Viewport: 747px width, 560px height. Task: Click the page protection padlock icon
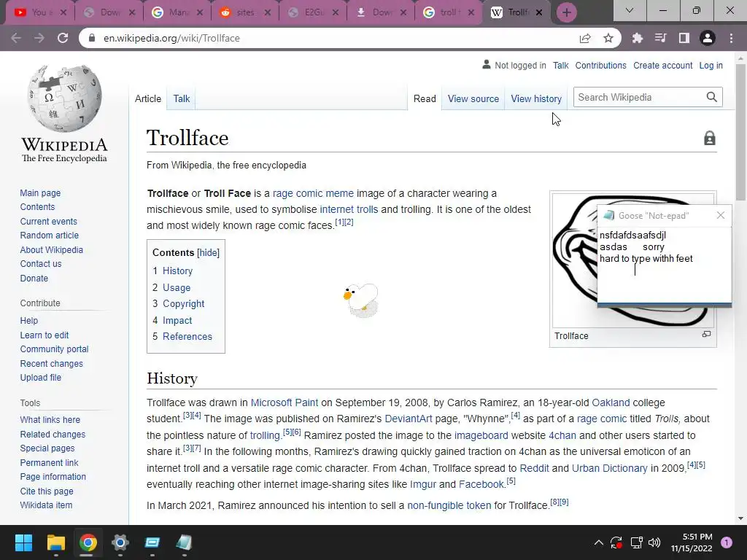pos(709,138)
